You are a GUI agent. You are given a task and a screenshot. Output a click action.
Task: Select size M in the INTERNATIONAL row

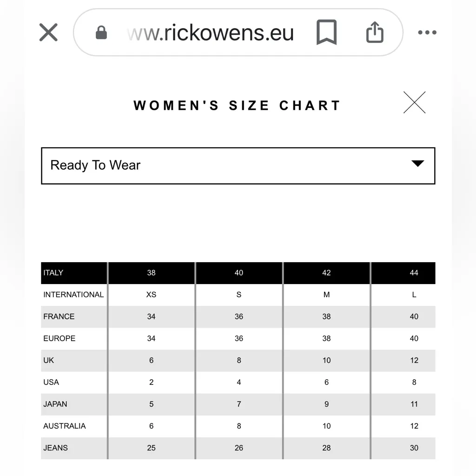[326, 295]
